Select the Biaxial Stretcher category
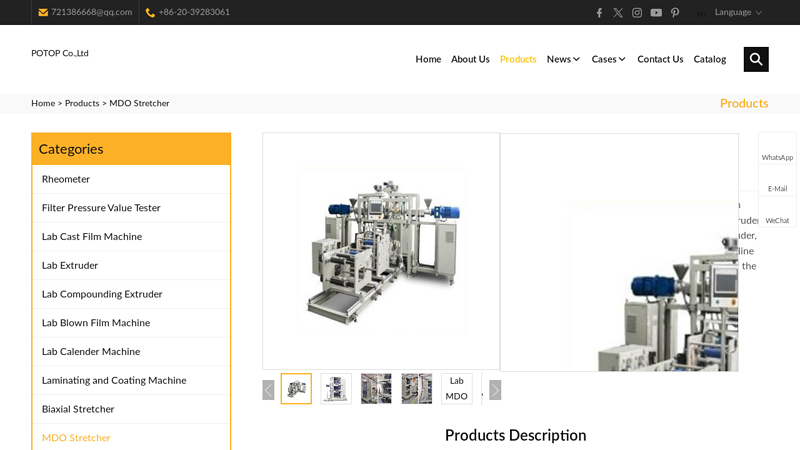 click(131, 409)
